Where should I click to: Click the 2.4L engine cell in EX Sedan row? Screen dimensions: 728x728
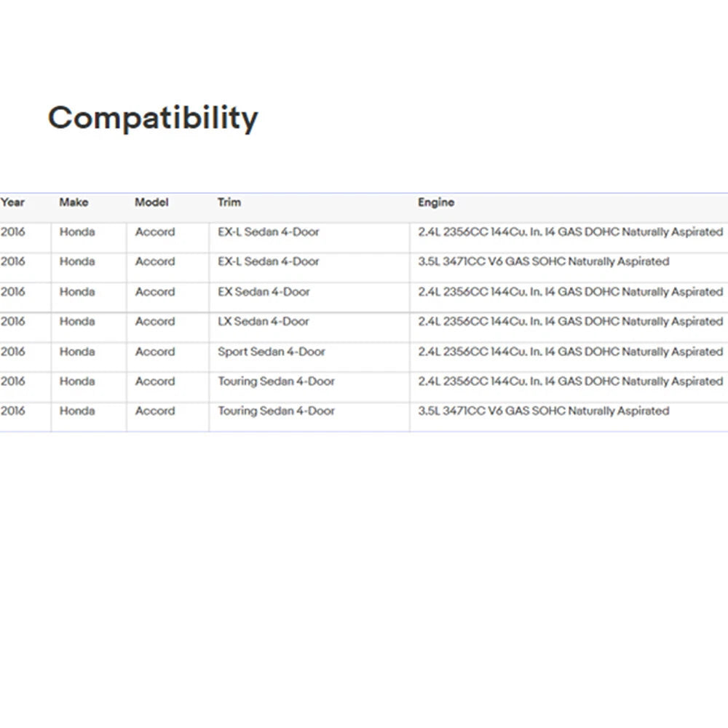click(x=571, y=292)
